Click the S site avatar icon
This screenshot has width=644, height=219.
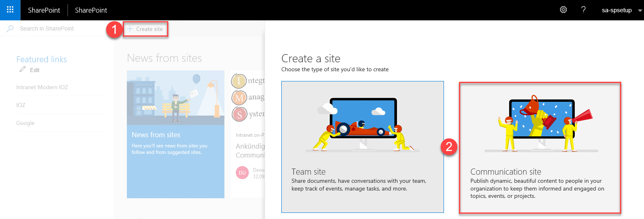click(x=239, y=114)
